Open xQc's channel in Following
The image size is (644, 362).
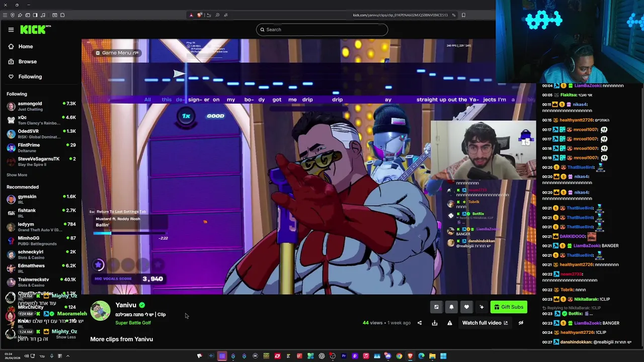[x=41, y=120]
